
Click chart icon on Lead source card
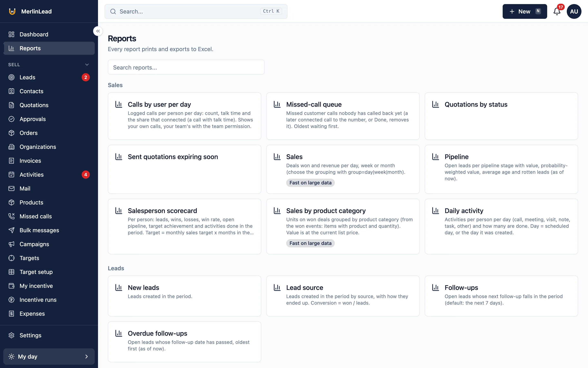277,287
